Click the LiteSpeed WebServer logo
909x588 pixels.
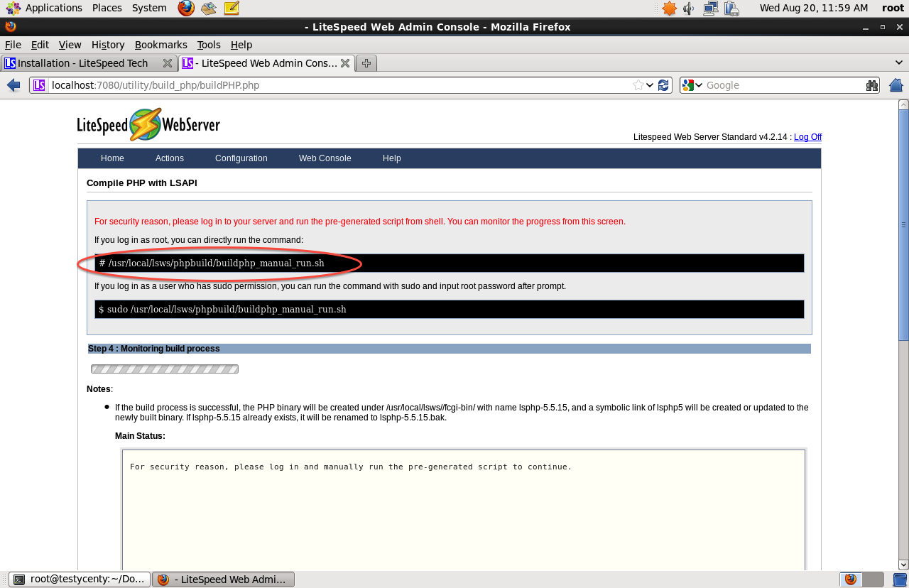click(148, 125)
